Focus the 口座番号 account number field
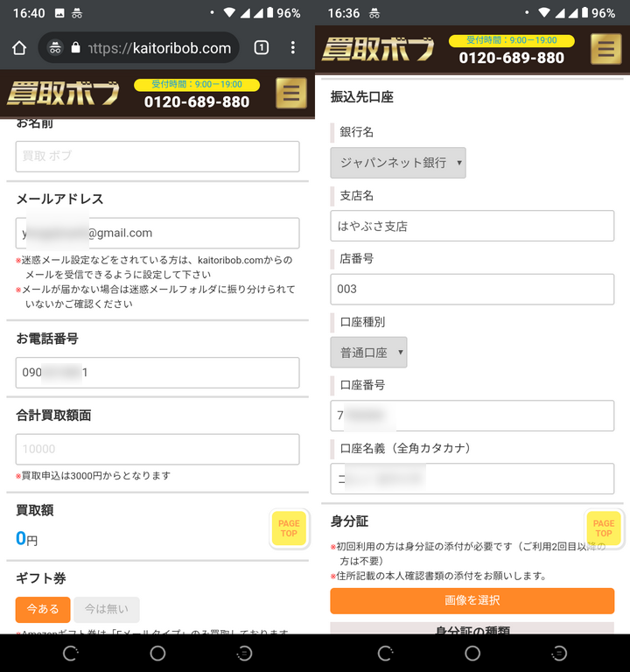The width and height of the screenshot is (630, 672). [x=472, y=416]
